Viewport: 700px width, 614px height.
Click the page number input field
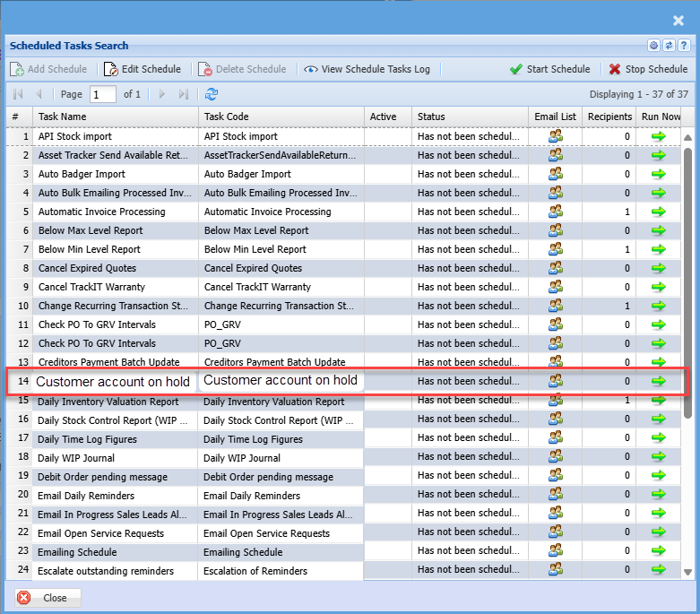(103, 94)
